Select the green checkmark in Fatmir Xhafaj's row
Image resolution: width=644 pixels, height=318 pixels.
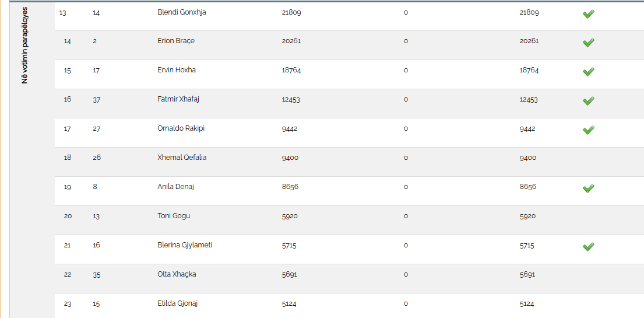click(x=588, y=101)
